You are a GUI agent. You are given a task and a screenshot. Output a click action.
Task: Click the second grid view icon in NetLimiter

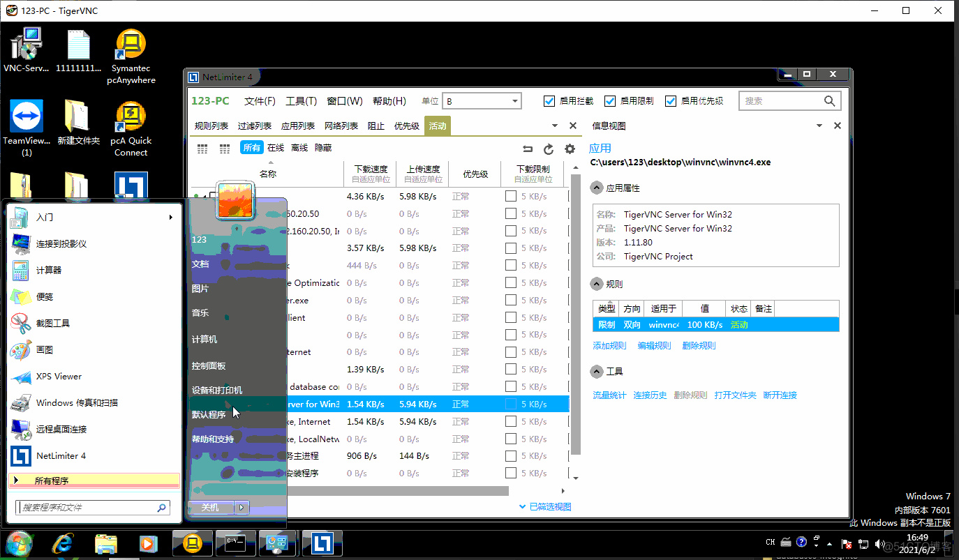225,149
